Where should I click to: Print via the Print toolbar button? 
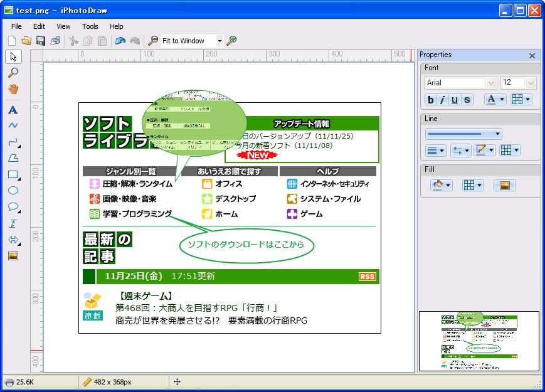[x=55, y=40]
